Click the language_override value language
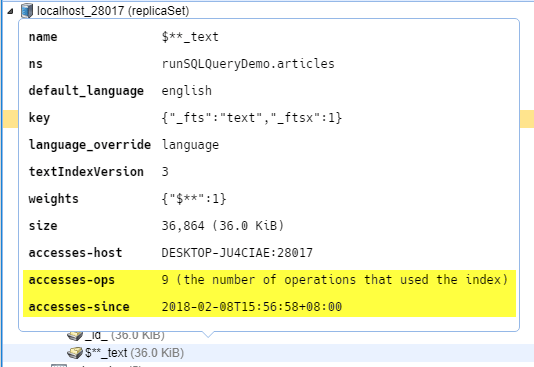 click(x=190, y=145)
